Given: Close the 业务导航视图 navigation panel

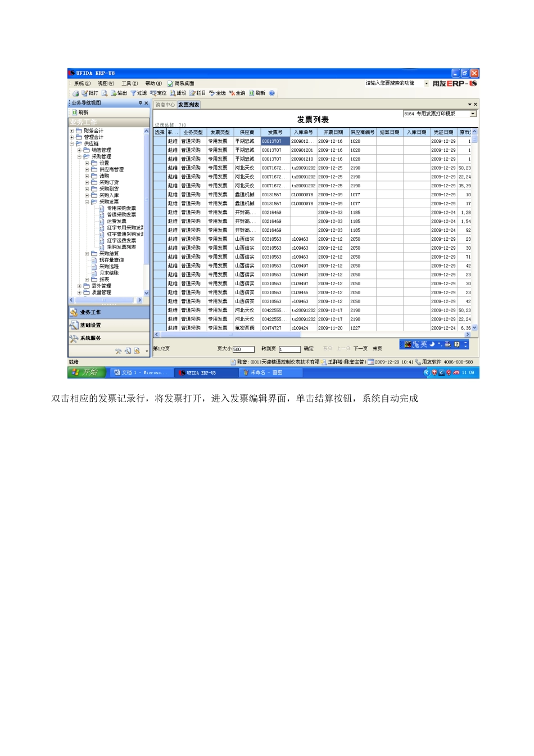Looking at the screenshot, I should [147, 103].
